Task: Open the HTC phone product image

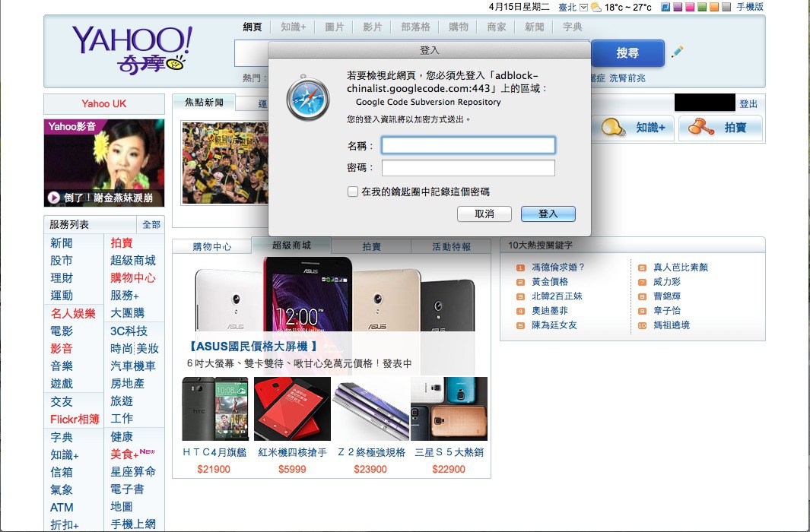Action: click(215, 409)
